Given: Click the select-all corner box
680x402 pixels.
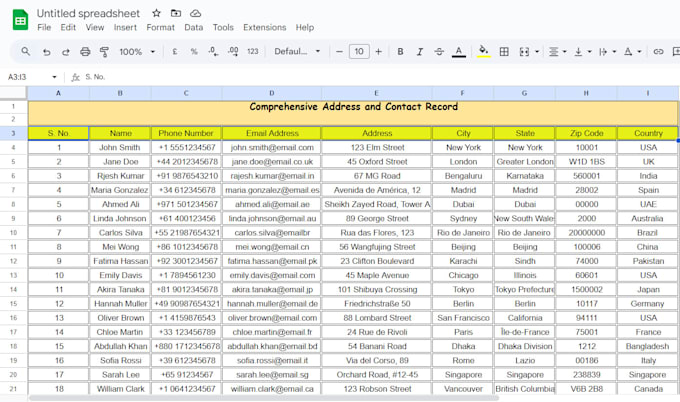Looking at the screenshot, I should pyautogui.click(x=13, y=93).
